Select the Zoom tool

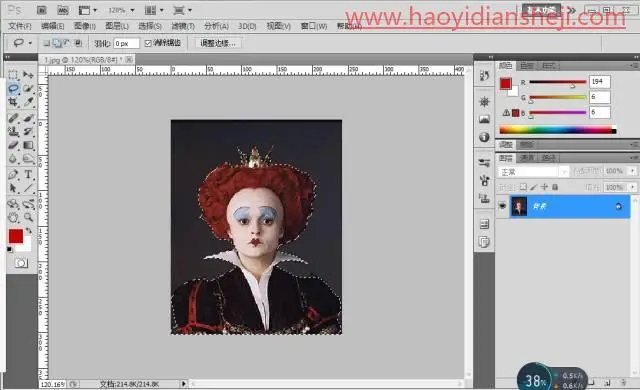point(28,217)
